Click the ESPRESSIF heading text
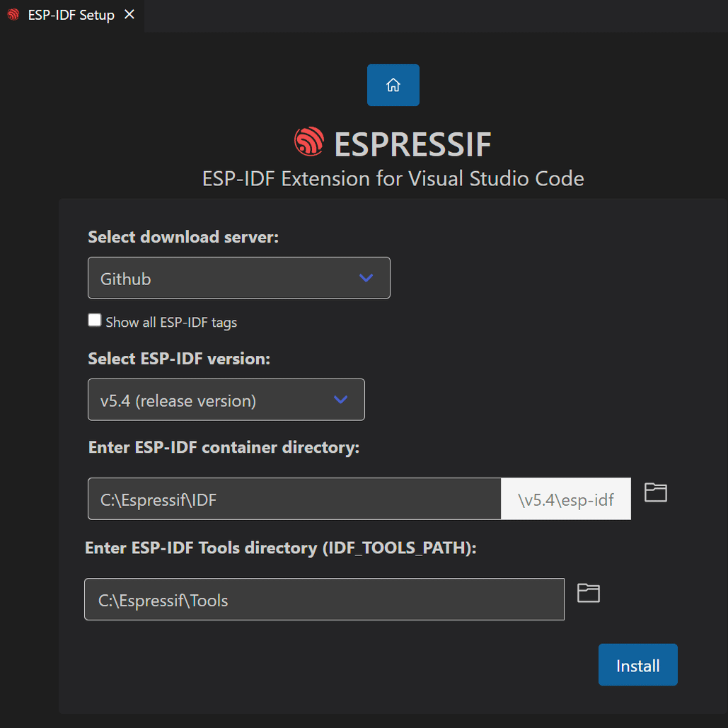The image size is (728, 728). [x=412, y=144]
